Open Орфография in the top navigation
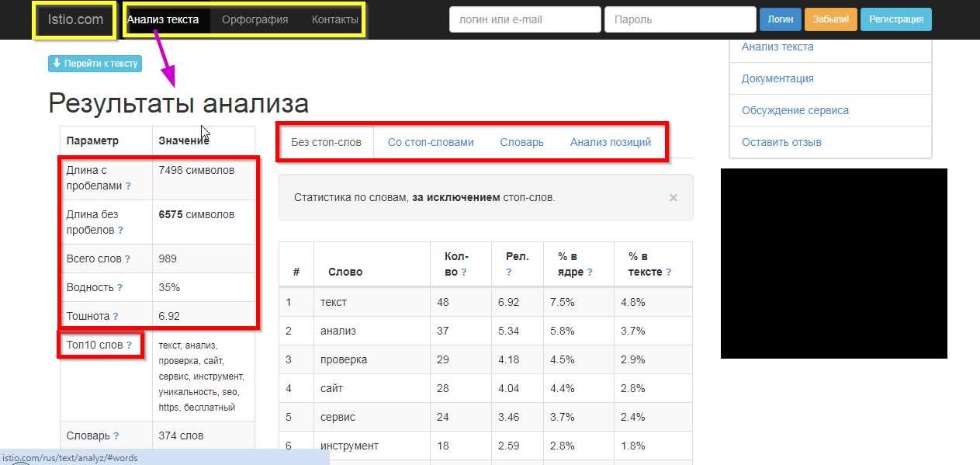This screenshot has width=980, height=465. [x=255, y=20]
